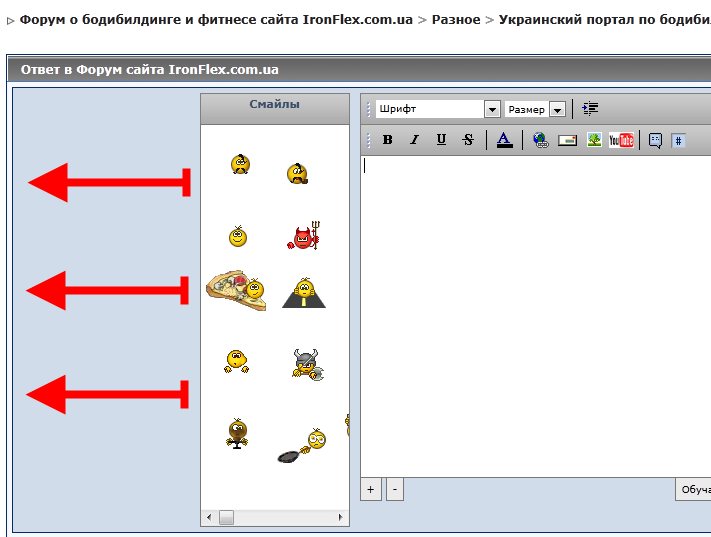Image resolution: width=711 pixels, height=537 pixels.
Task: Open the Разное breadcrumb link
Action: (x=455, y=20)
